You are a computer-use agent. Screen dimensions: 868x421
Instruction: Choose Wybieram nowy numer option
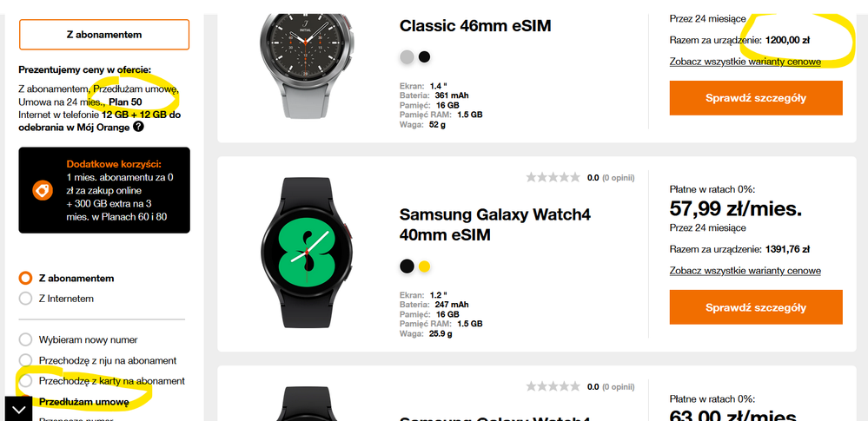25,339
